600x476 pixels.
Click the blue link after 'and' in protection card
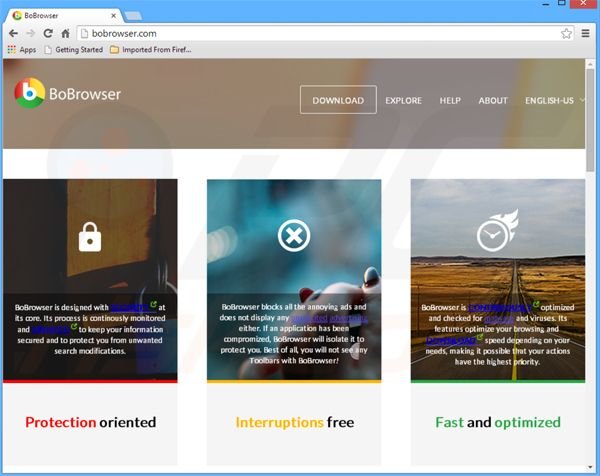coord(51,329)
